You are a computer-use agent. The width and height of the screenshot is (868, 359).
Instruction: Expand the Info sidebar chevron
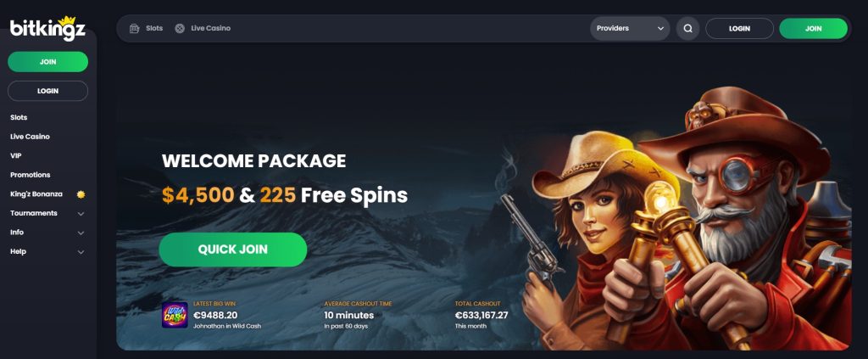coord(81,233)
